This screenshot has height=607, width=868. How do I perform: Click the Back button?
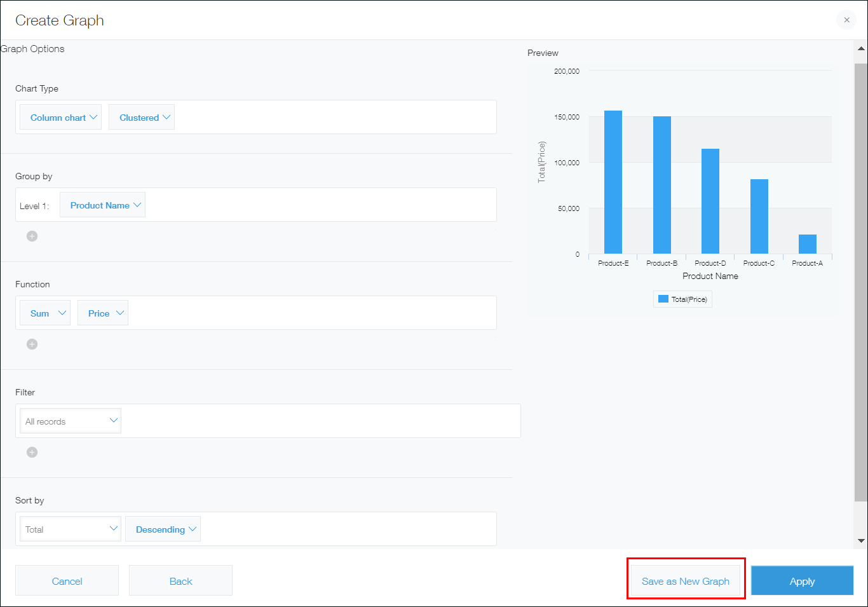(180, 581)
